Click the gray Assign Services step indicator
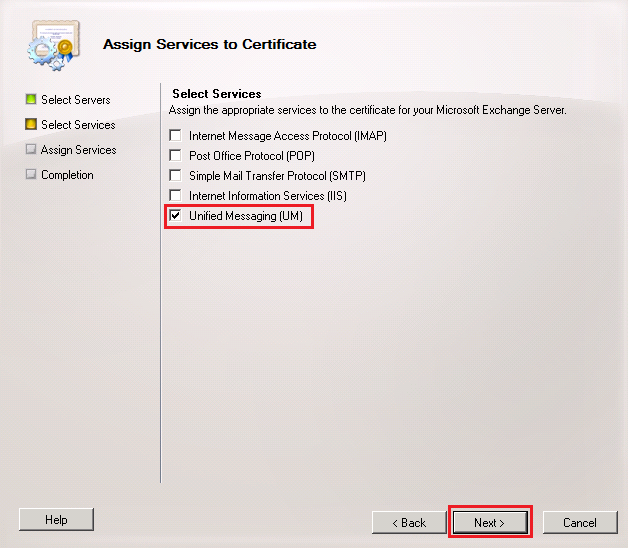The height and width of the screenshot is (548, 628). click(x=31, y=149)
